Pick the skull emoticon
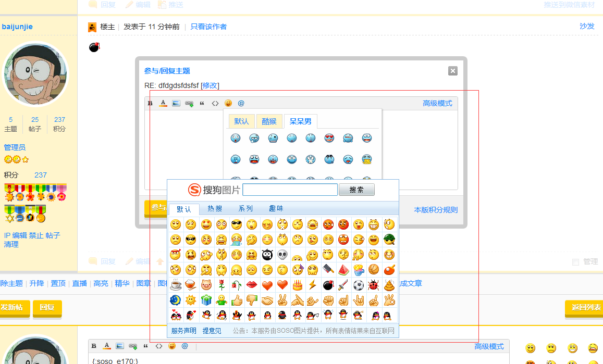 [x=282, y=255]
